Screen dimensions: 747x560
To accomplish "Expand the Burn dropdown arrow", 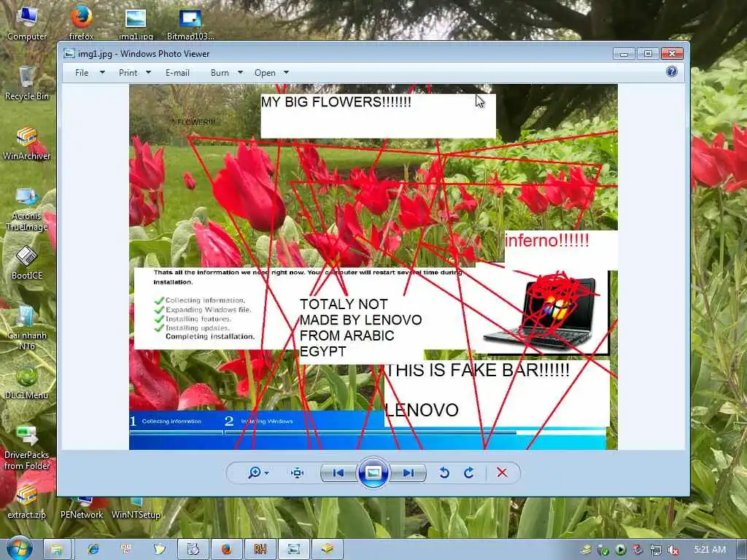I will point(240,72).
